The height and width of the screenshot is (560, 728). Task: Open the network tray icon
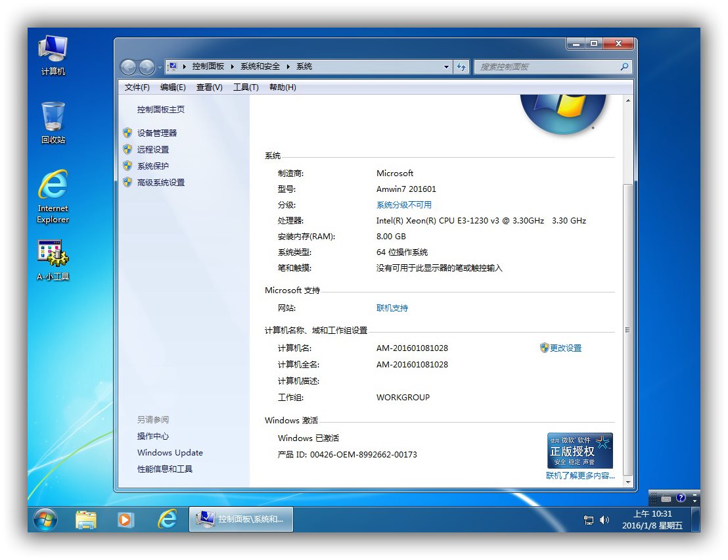pos(588,520)
